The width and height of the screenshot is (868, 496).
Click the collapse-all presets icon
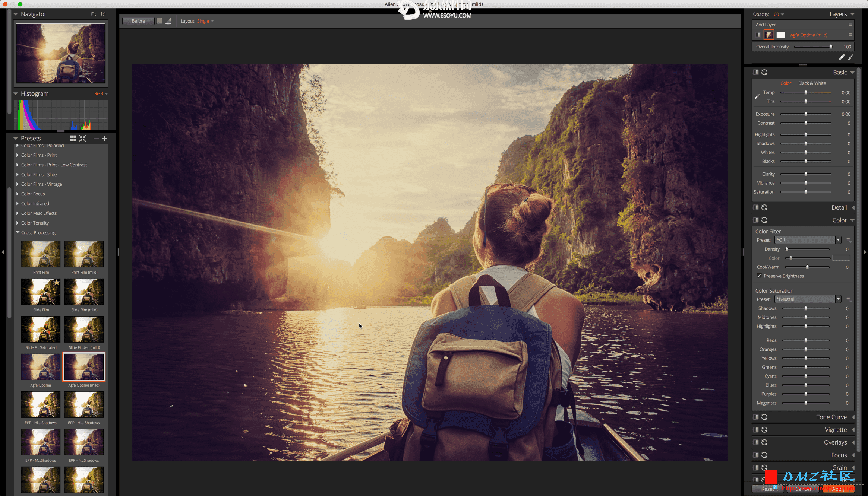[83, 138]
